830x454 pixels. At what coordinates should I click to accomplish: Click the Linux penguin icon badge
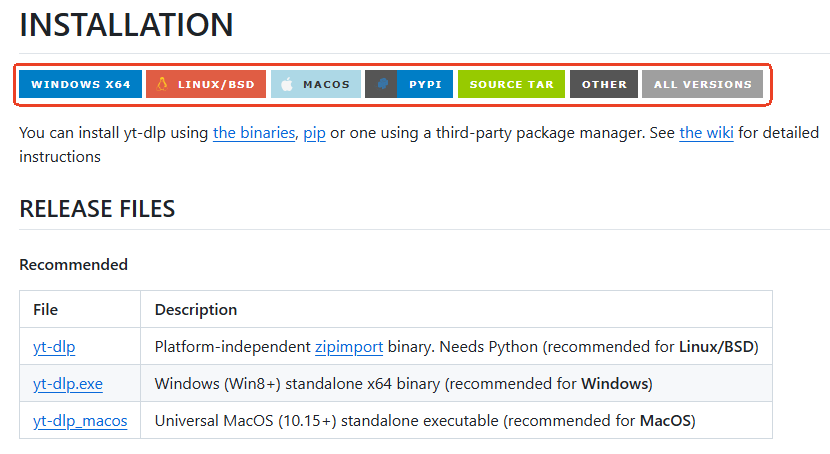coord(162,84)
